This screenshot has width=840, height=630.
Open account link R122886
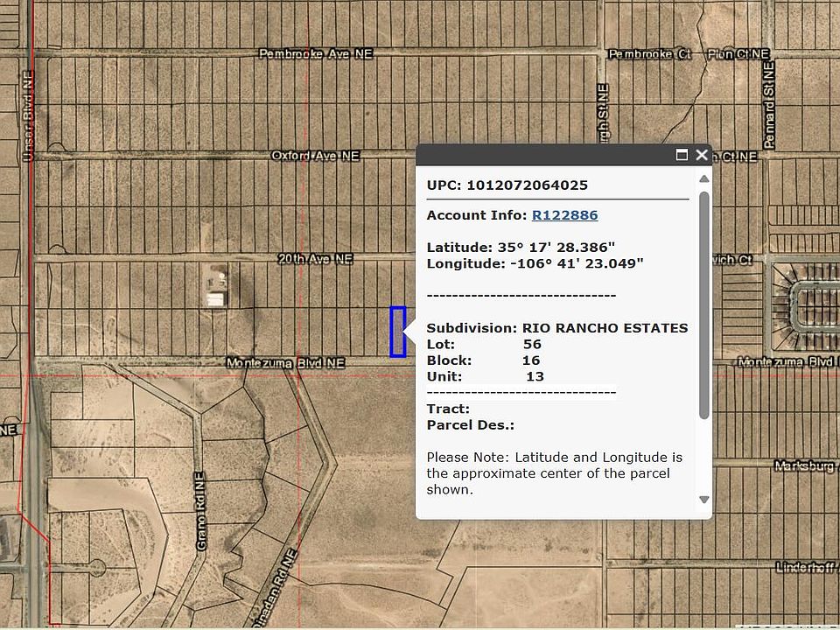(x=564, y=215)
